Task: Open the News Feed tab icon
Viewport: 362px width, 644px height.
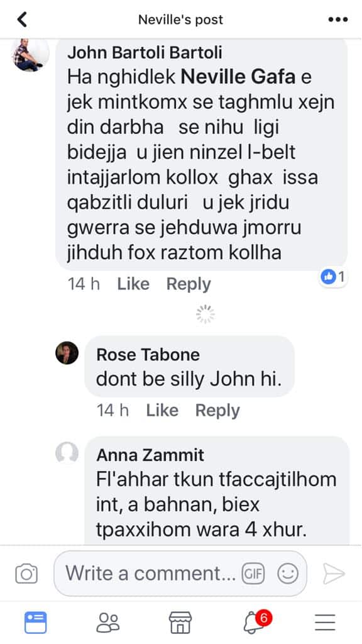Action: tap(36, 623)
